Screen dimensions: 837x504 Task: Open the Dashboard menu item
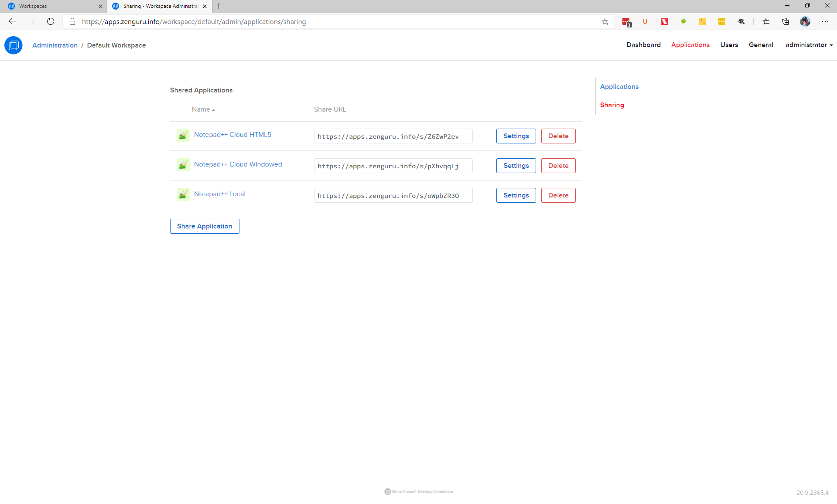coord(643,45)
